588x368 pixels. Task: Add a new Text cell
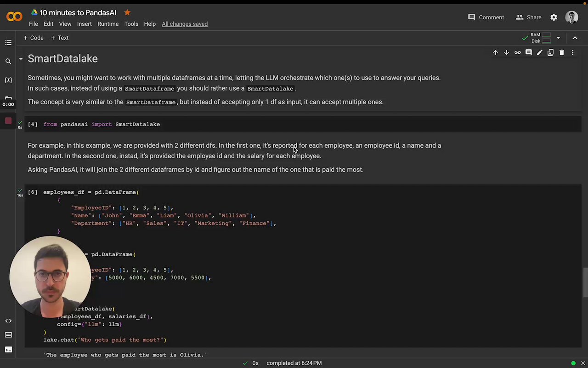pos(60,38)
